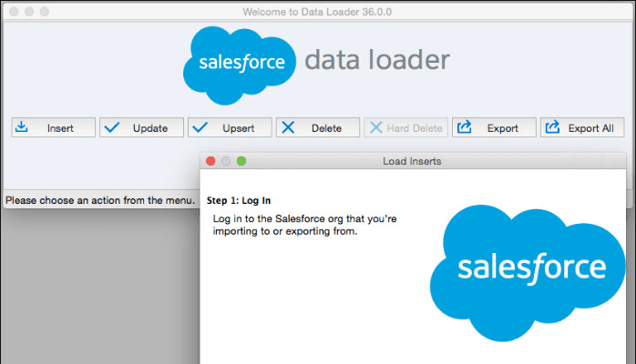This screenshot has width=636, height=364.
Task: Click the X icon on Delete
Action: point(288,127)
